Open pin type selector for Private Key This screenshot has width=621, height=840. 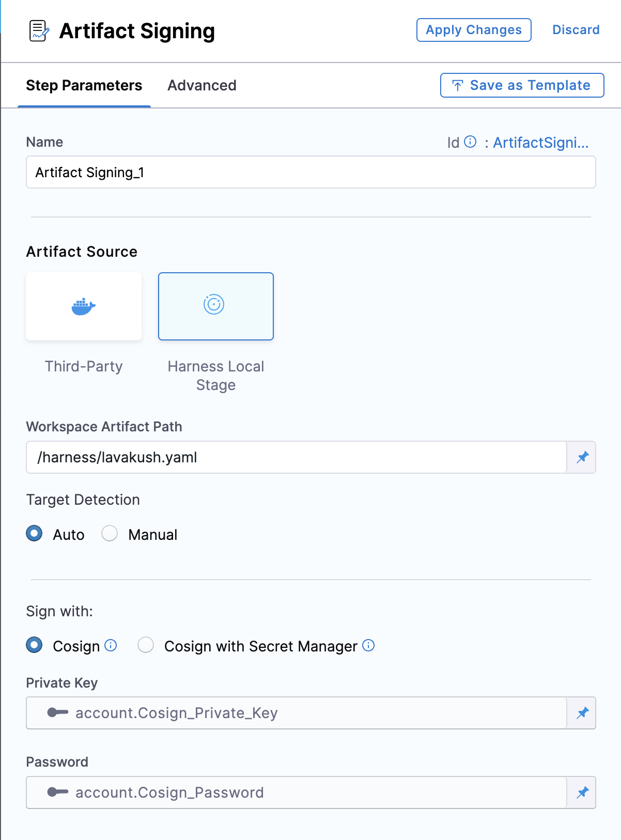(582, 713)
